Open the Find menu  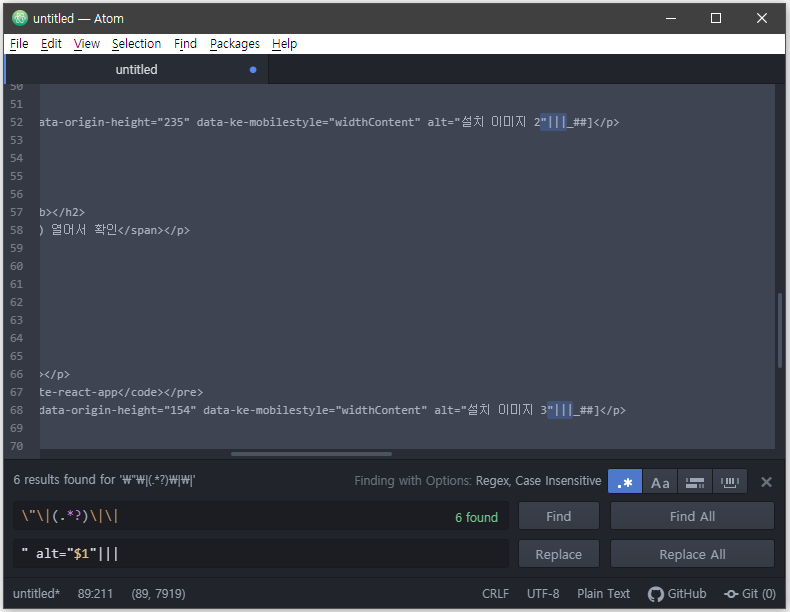click(x=185, y=44)
